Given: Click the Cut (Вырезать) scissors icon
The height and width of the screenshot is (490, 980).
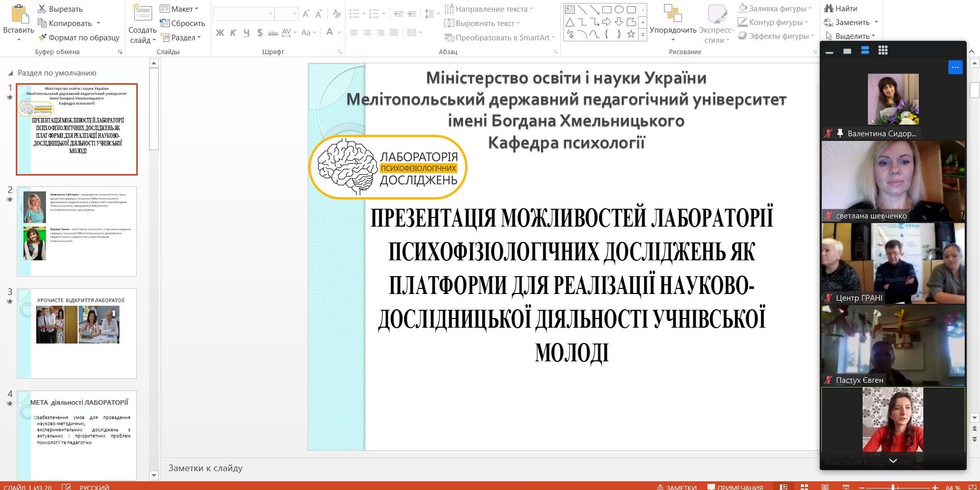Looking at the screenshot, I should [42, 9].
